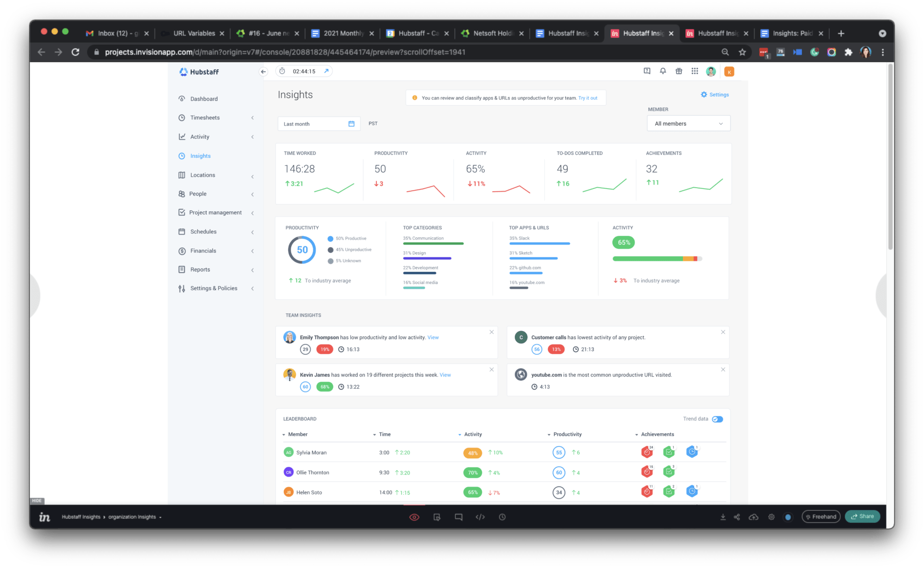
Task: Open the inspect code mode in InVision toolbar
Action: pos(480,516)
